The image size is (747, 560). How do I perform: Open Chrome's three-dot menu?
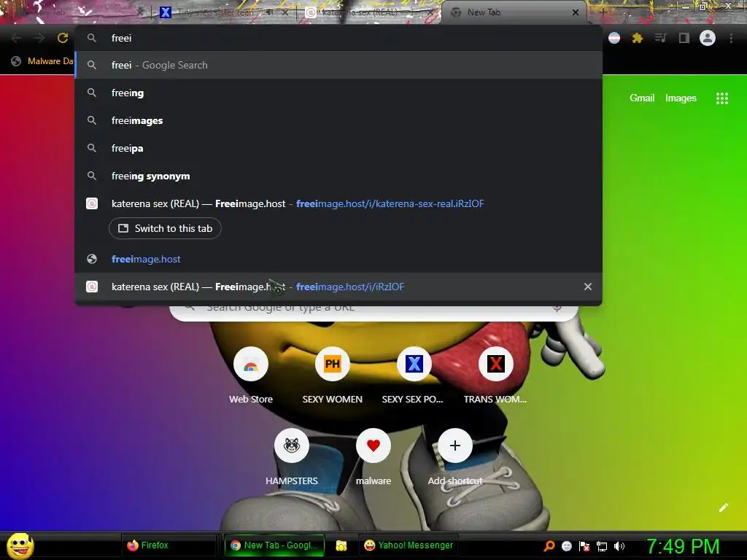pos(731,38)
